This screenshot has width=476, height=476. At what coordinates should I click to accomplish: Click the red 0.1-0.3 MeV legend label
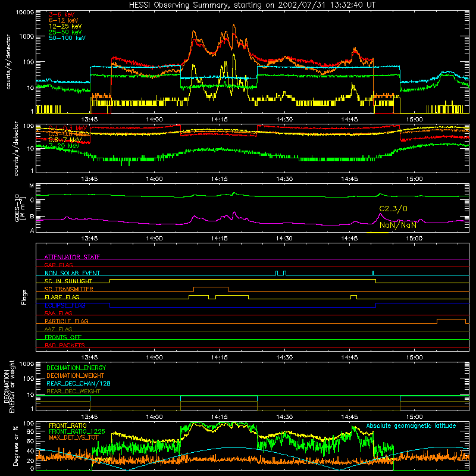coord(68,128)
